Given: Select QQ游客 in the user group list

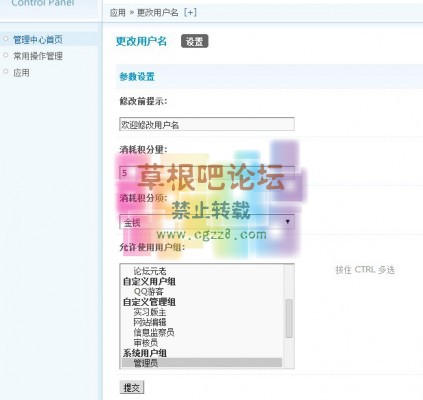Looking at the screenshot, I should pos(149,292).
